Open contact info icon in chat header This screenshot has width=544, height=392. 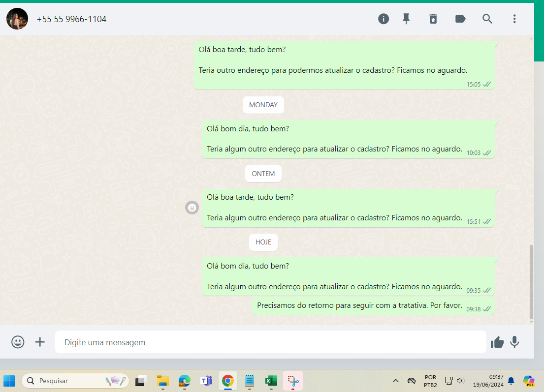click(384, 19)
